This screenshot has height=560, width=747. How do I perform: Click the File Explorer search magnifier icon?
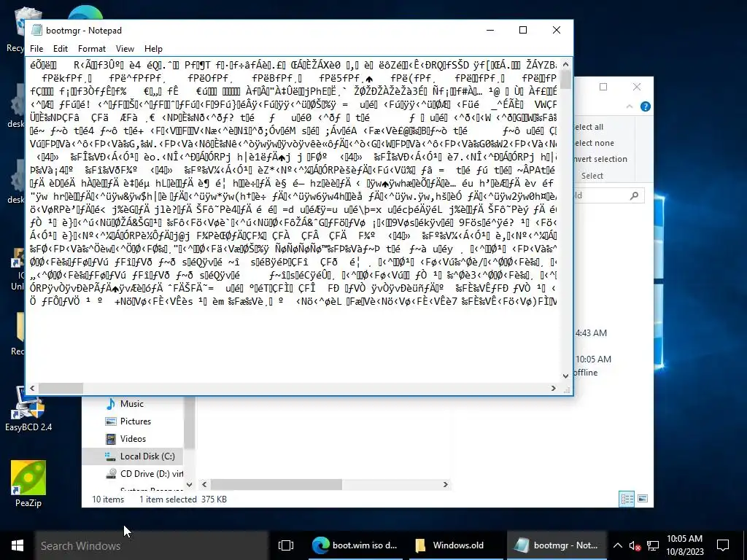(634, 195)
